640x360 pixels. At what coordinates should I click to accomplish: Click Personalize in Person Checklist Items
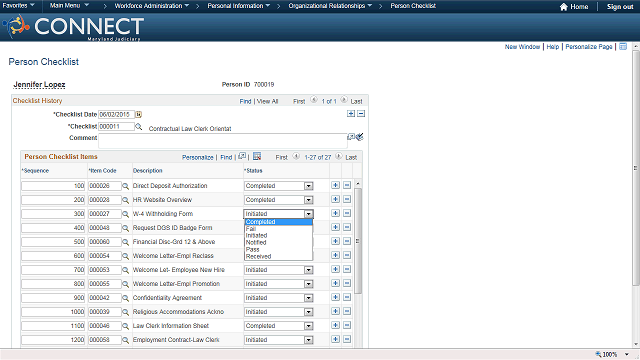tap(198, 157)
